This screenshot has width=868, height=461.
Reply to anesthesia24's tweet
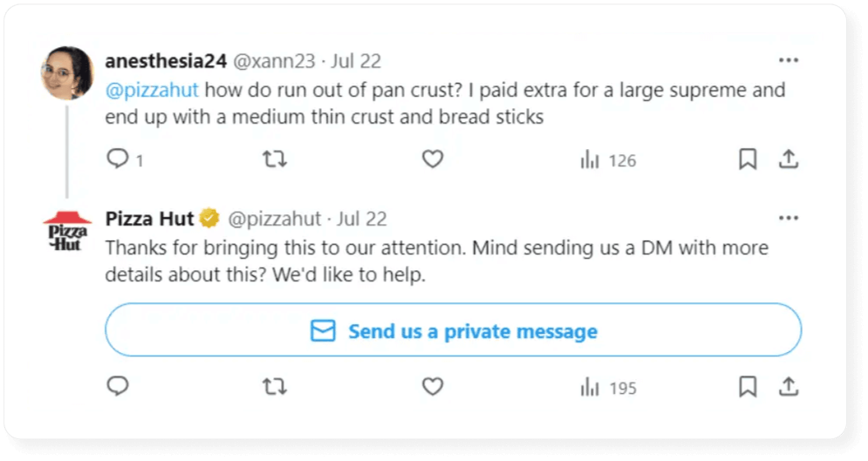click(117, 159)
